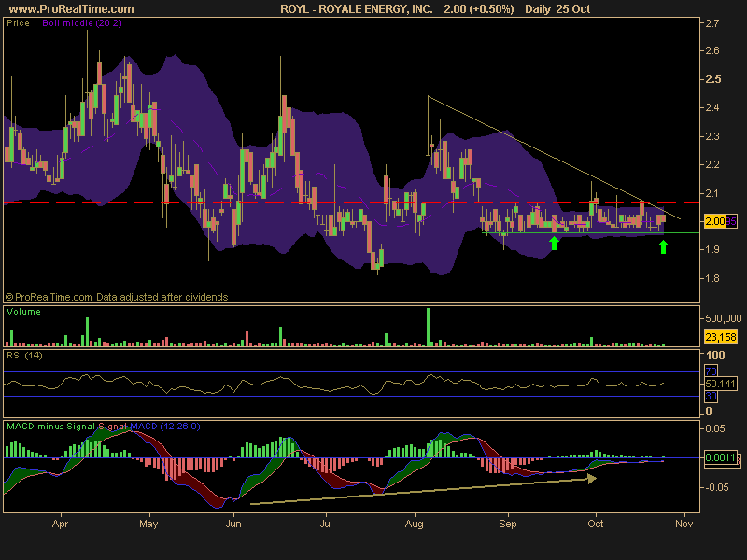Click the 2.3 price axis value
The height and width of the screenshot is (560, 747).
pyautogui.click(x=712, y=136)
